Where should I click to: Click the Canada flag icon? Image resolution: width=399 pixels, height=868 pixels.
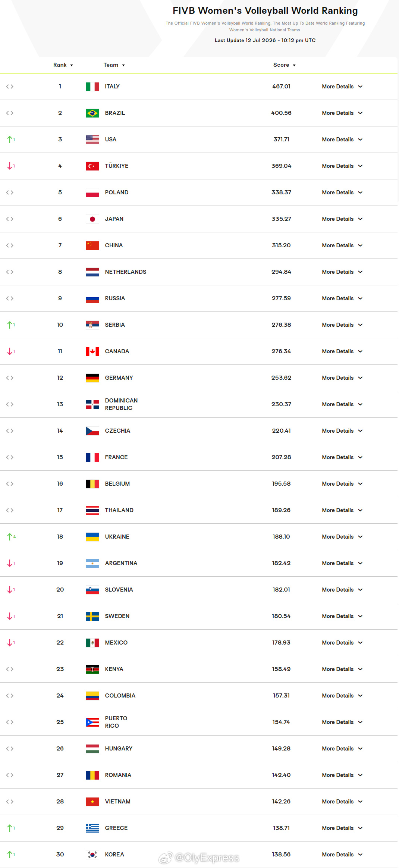(x=92, y=351)
